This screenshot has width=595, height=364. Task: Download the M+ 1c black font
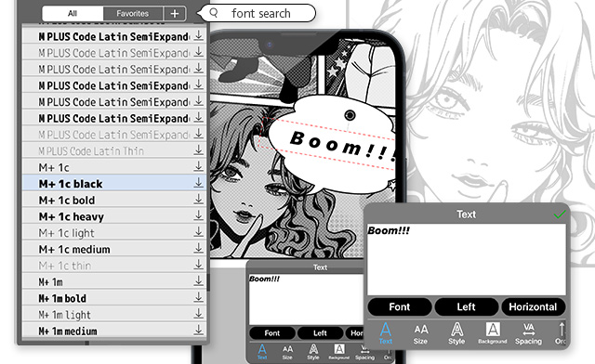(x=198, y=183)
